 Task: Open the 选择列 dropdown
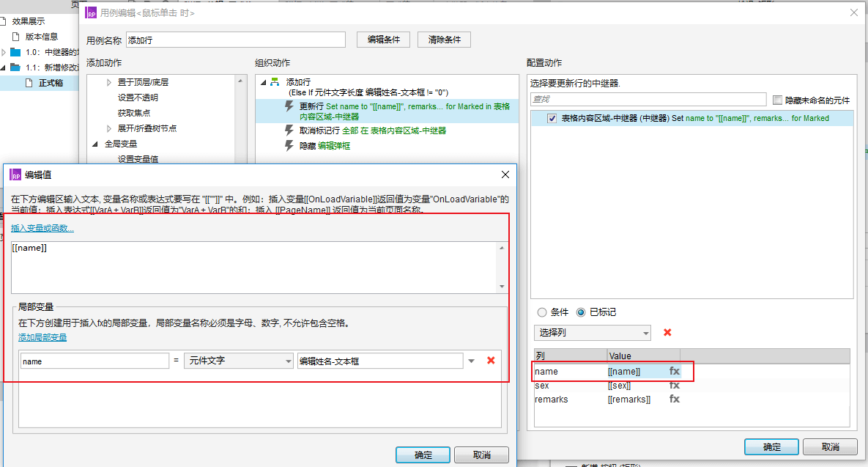coord(593,332)
